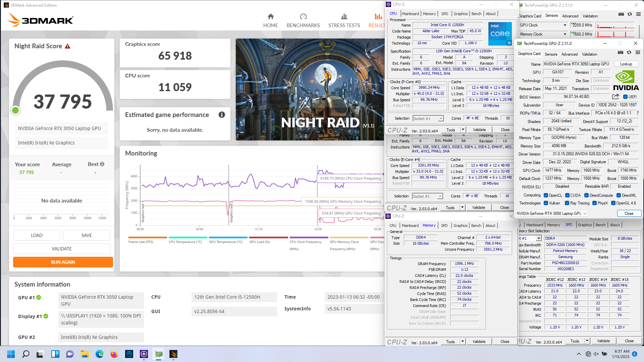Click Close button in front GPU-Z
This screenshot has width=644, height=362.
point(629,214)
